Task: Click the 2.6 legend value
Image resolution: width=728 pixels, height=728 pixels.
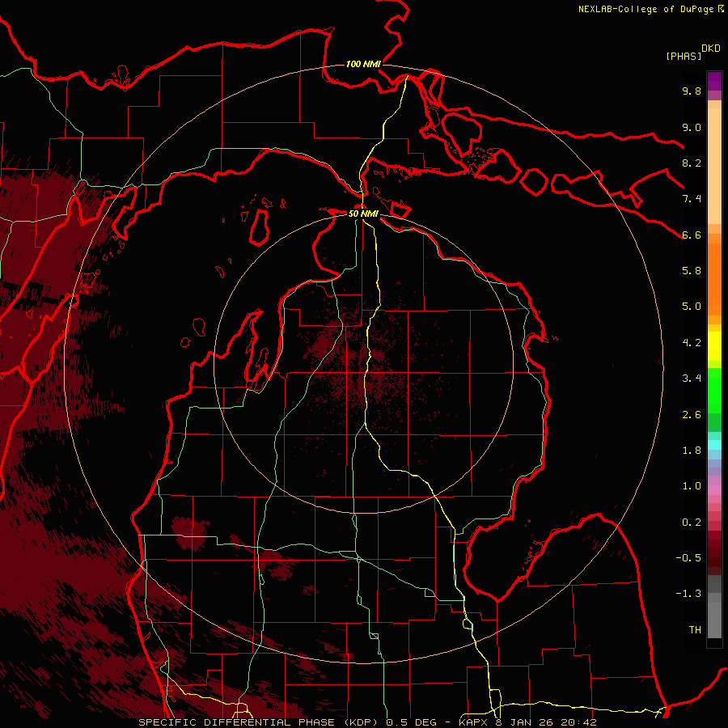Action: [692, 415]
